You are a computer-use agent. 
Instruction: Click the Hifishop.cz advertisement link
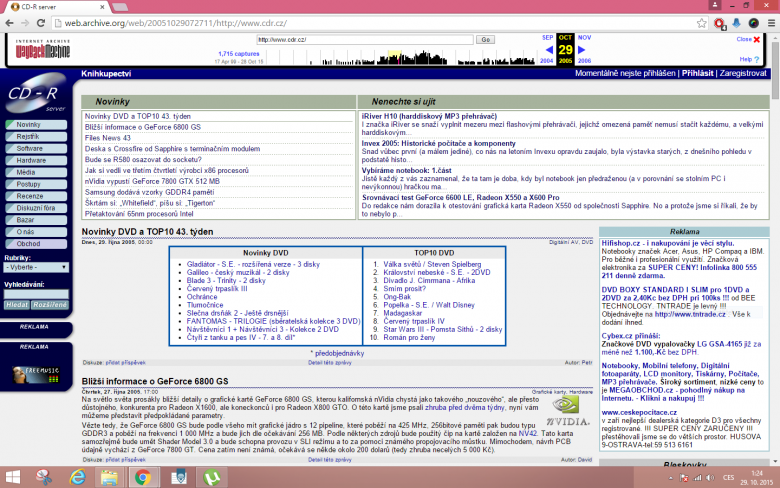pyautogui.click(x=668, y=243)
